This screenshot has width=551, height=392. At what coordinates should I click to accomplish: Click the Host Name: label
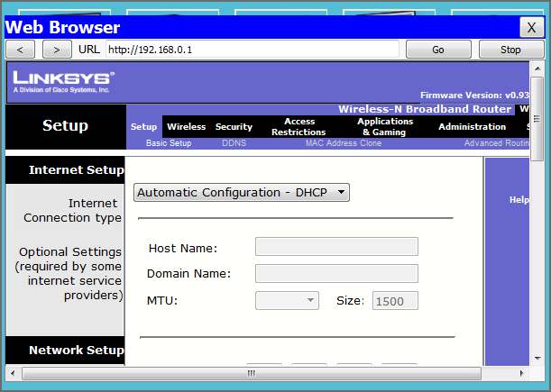(183, 249)
